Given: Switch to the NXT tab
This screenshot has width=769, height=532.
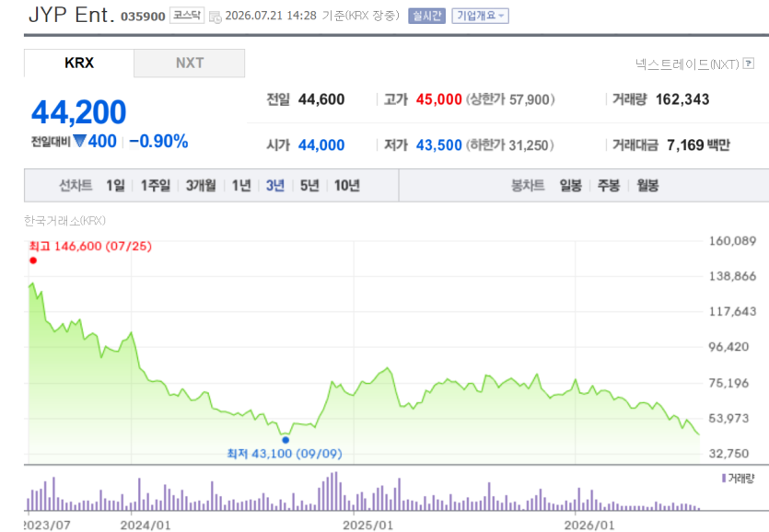Looking at the screenshot, I should [x=190, y=64].
